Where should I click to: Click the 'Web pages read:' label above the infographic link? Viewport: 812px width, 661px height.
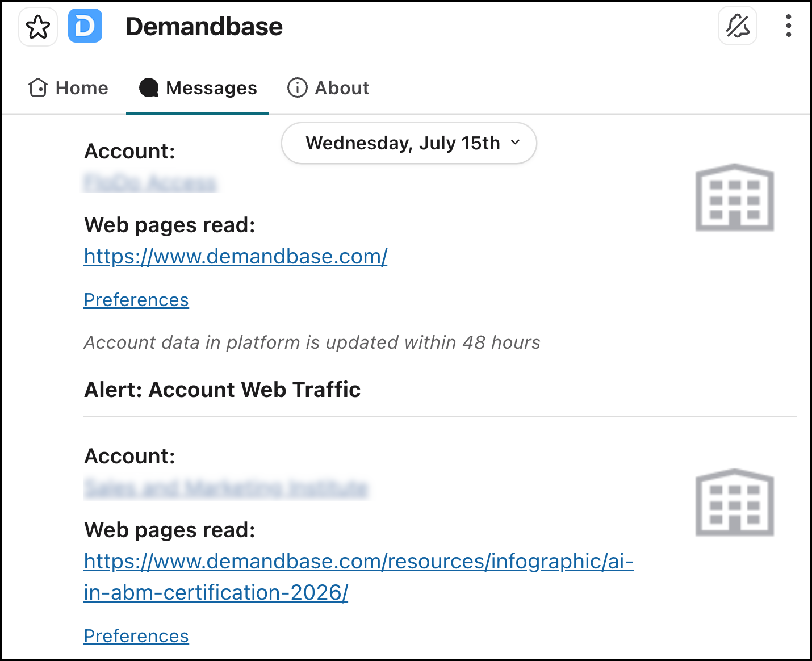pos(170,530)
